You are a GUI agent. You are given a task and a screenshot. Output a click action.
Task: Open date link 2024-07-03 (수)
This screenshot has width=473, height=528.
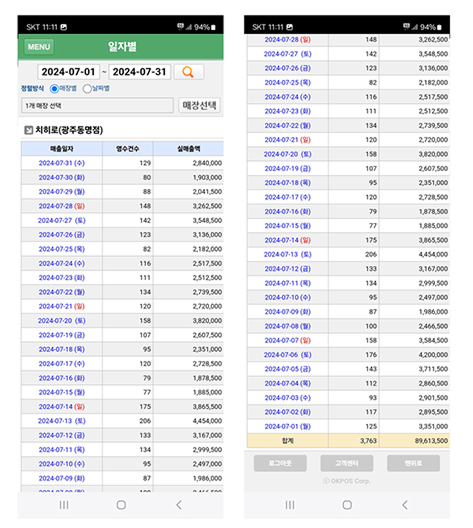click(288, 398)
